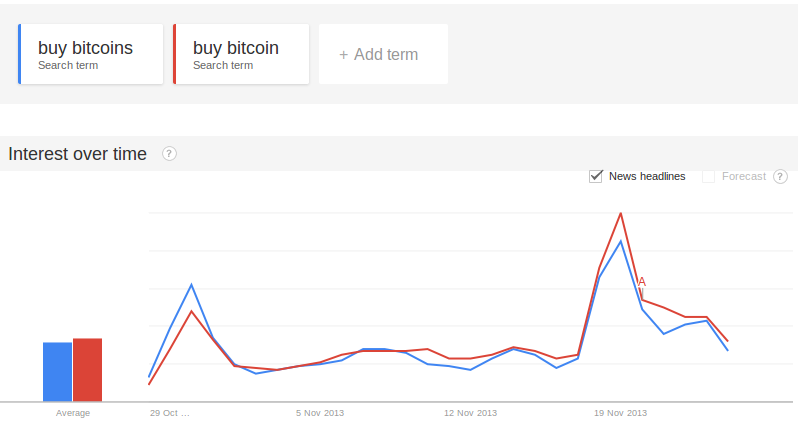Click the red average bar

tap(87, 370)
